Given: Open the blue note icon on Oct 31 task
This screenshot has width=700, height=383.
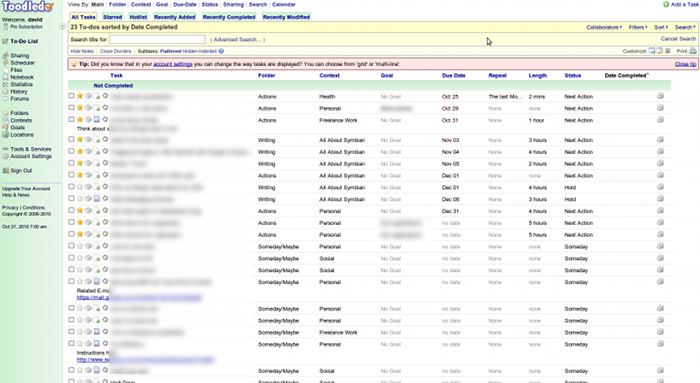Looking at the screenshot, I should pyautogui.click(x=96, y=120).
